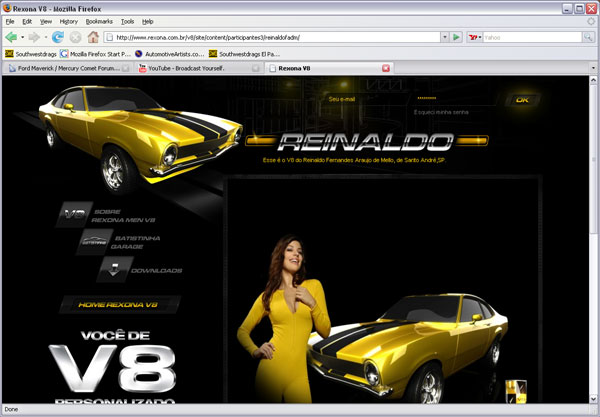Open the AutomotiveArtists.com bookmark

[168, 53]
